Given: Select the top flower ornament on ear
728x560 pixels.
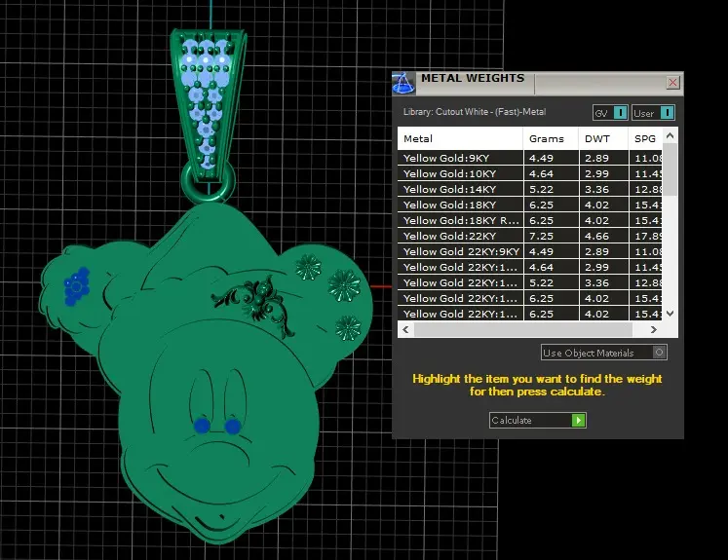Looking at the screenshot, I should 308,267.
